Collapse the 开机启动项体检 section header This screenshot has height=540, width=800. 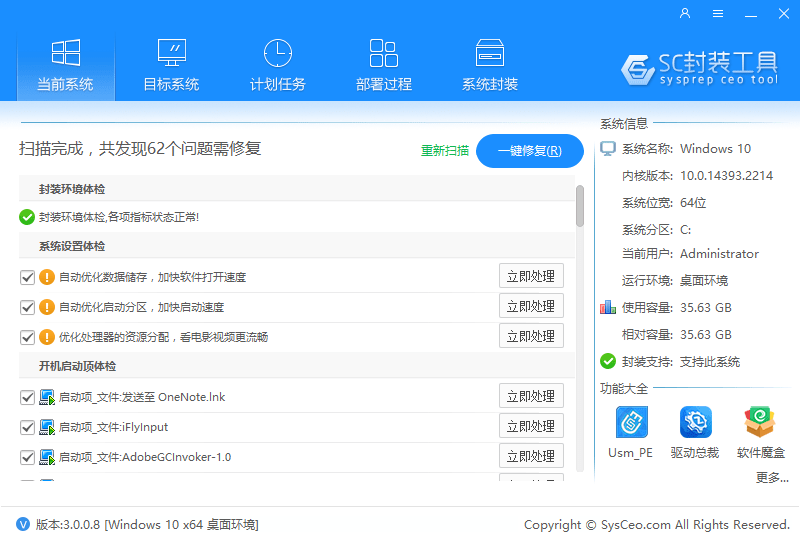pyautogui.click(x=78, y=366)
